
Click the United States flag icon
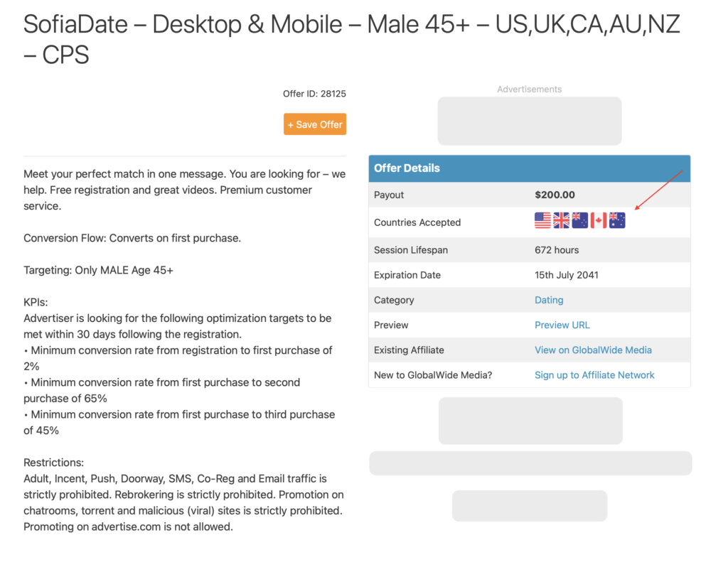(542, 220)
